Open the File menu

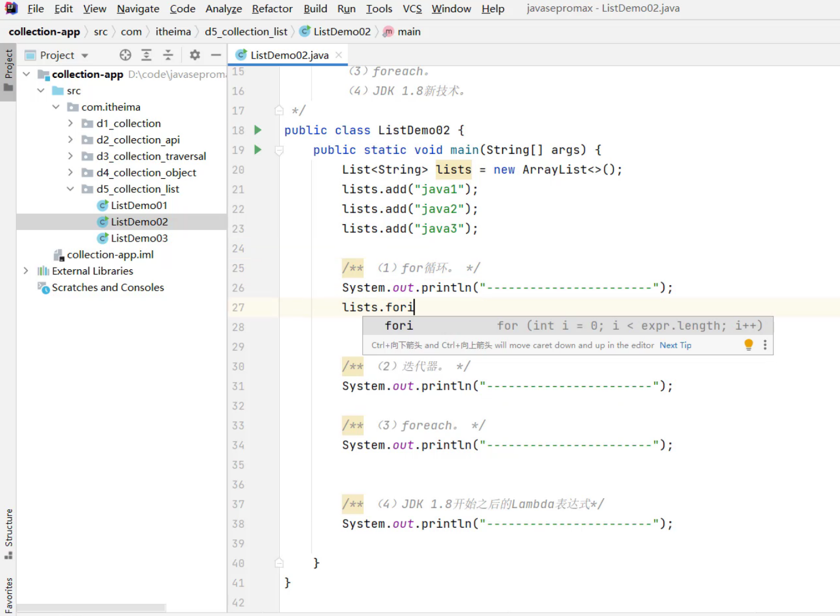coord(35,9)
